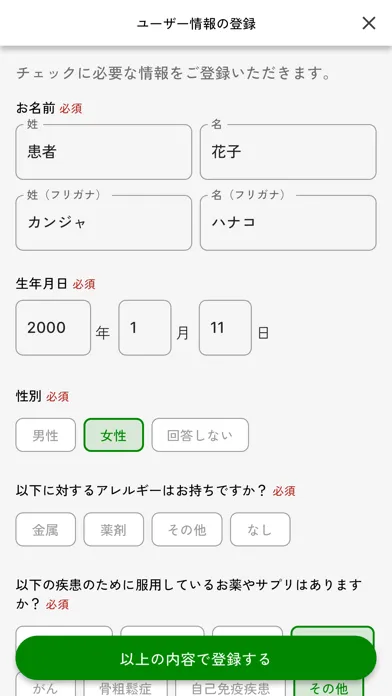Toggle the 骨粗鬆症 disease option
This screenshot has width=392, height=696.
pos(126,688)
